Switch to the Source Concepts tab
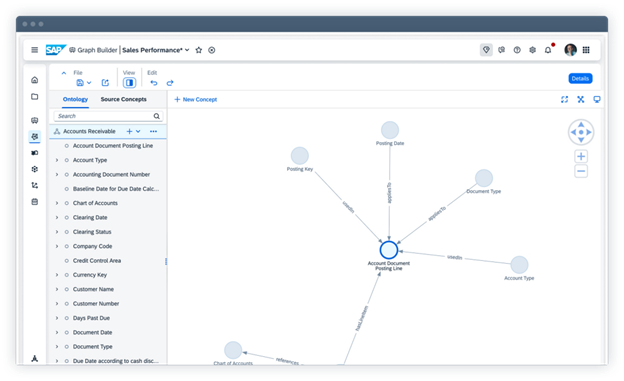This screenshot has height=381, width=624. coord(123,99)
